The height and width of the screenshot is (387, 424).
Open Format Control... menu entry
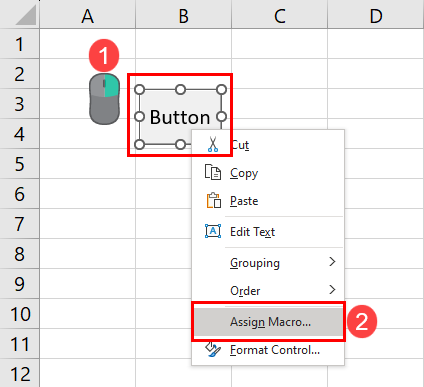[x=268, y=350]
